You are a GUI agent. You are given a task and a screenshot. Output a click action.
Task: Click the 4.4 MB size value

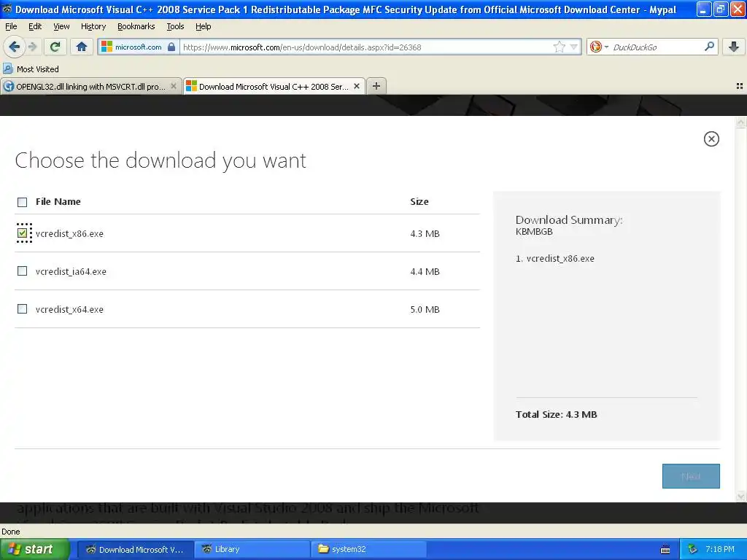point(425,271)
